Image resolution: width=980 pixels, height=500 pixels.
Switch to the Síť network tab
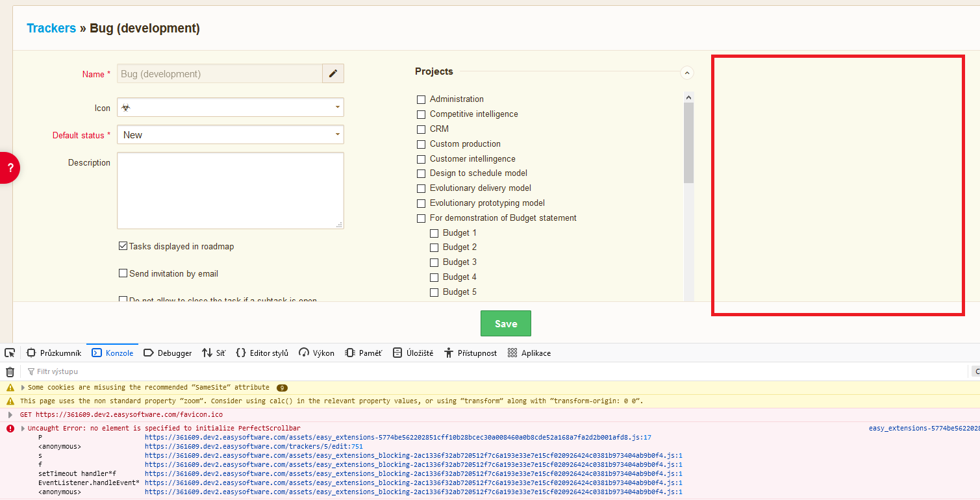tap(214, 353)
